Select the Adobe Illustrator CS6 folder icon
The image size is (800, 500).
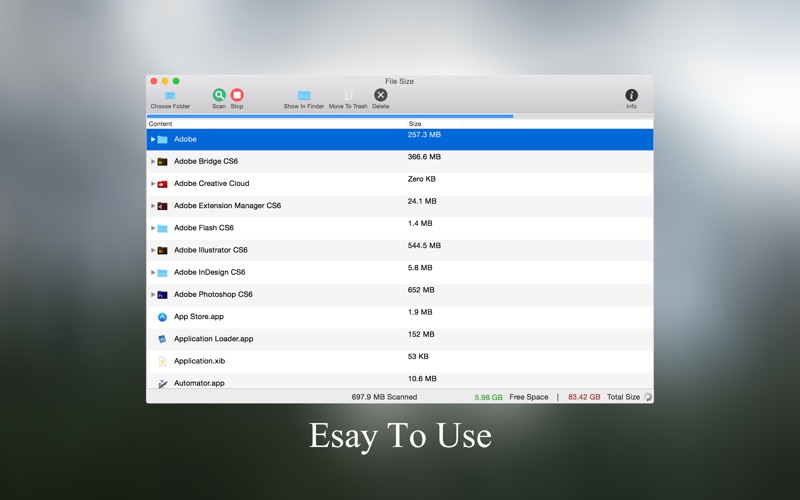162,251
